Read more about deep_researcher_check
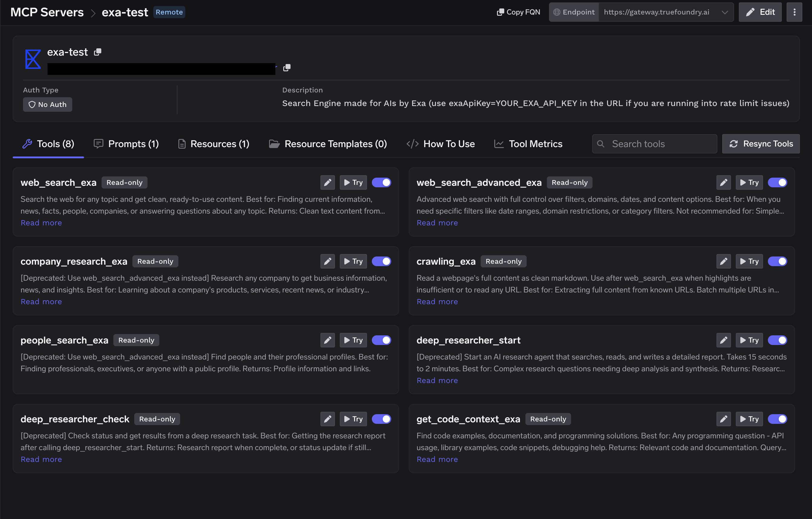 point(41,459)
